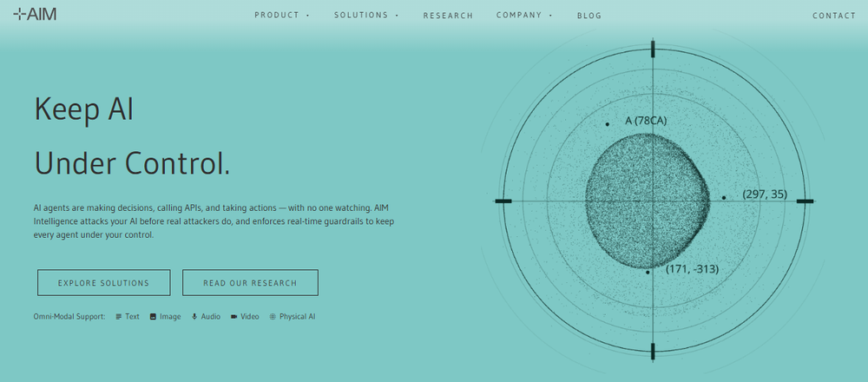Image resolution: width=868 pixels, height=382 pixels.
Task: Select the Physical AI globe icon
Action: coord(273,317)
